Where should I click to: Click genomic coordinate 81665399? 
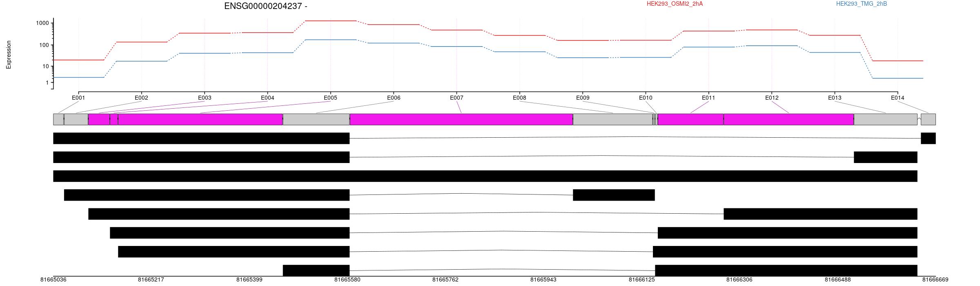[249, 280]
